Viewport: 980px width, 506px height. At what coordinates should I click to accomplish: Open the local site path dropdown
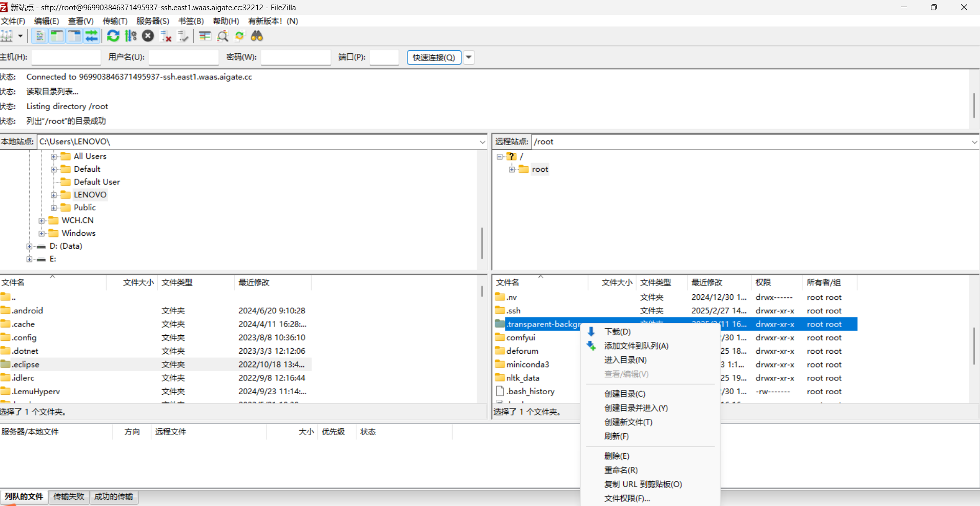pyautogui.click(x=482, y=141)
